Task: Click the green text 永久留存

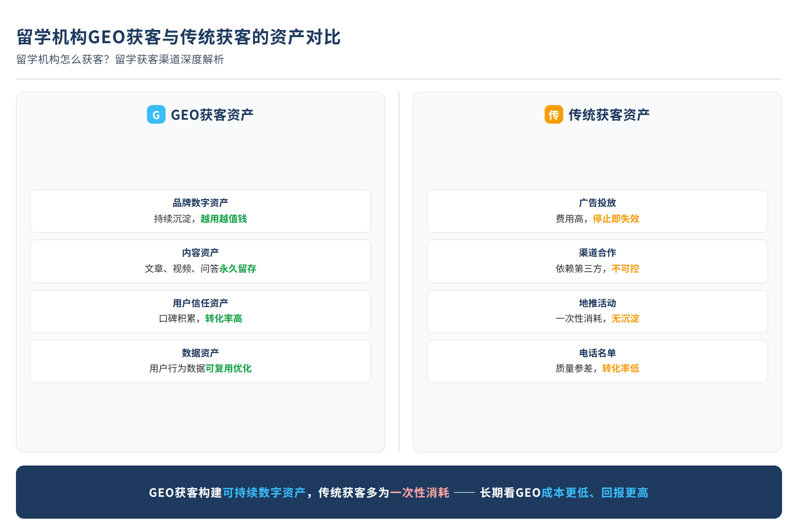Action: (237, 269)
